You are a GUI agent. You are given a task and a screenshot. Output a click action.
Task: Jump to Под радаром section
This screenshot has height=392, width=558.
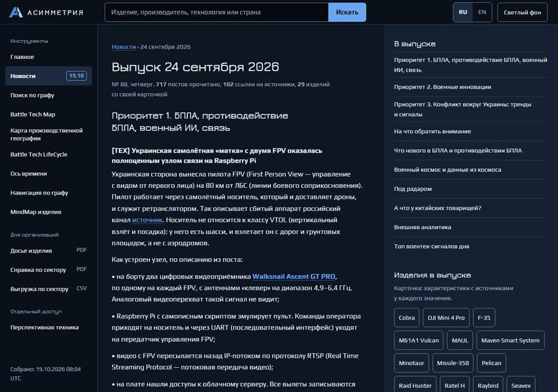471,189
